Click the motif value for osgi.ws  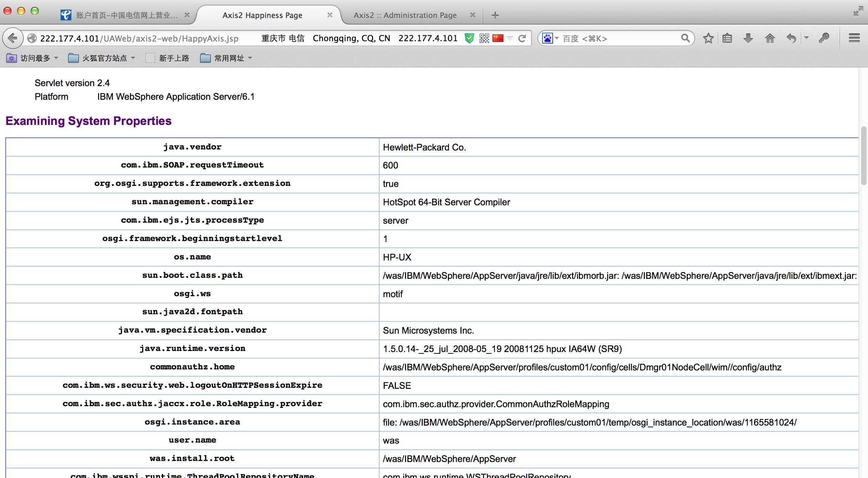[x=393, y=294]
